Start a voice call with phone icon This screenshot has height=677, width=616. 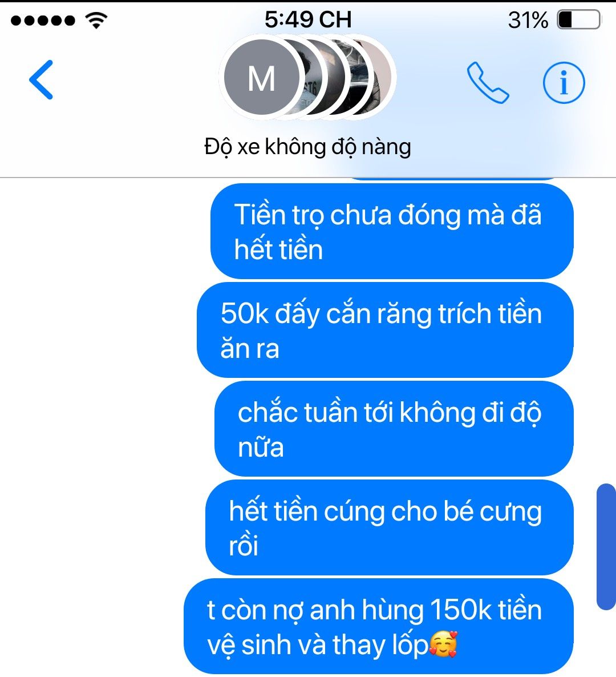(488, 83)
